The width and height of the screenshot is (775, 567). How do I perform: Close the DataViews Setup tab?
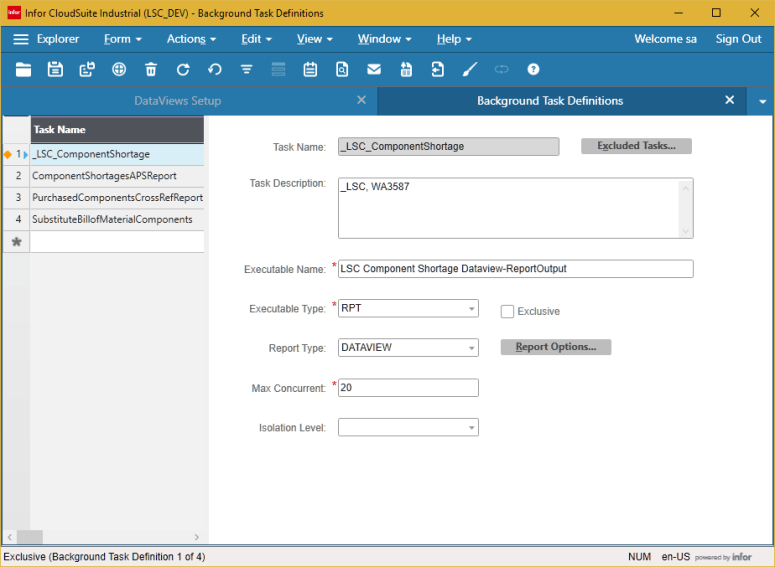coord(361,100)
